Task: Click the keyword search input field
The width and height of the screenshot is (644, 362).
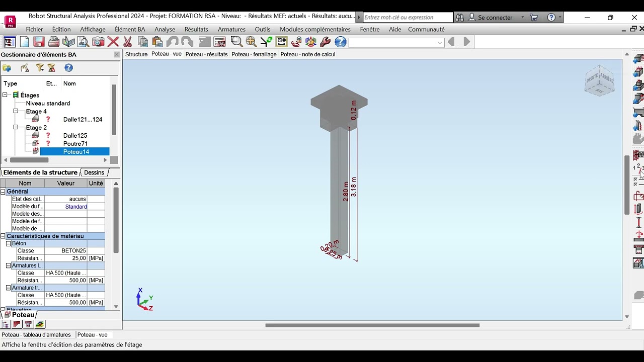Action: (408, 17)
